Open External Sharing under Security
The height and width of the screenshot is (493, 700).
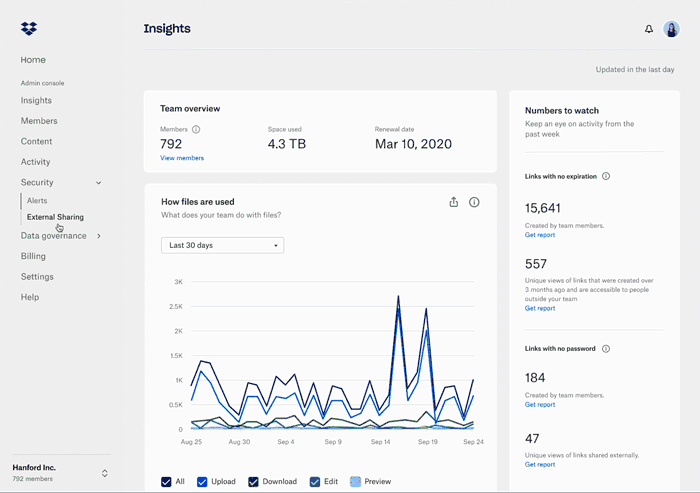click(55, 217)
